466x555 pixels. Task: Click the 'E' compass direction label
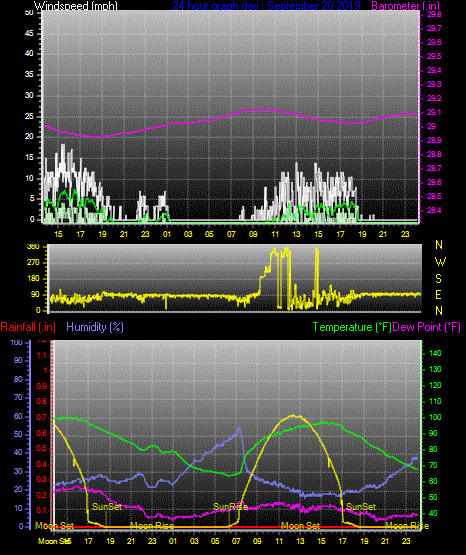[438, 294]
